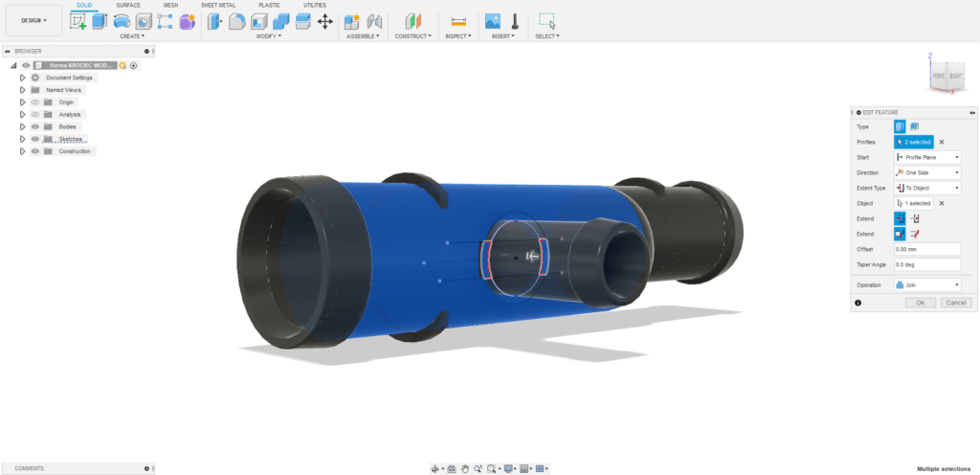This screenshot has height=475, width=980.
Task: Select the Extrude tool in toolbar
Action: pyautogui.click(x=100, y=21)
